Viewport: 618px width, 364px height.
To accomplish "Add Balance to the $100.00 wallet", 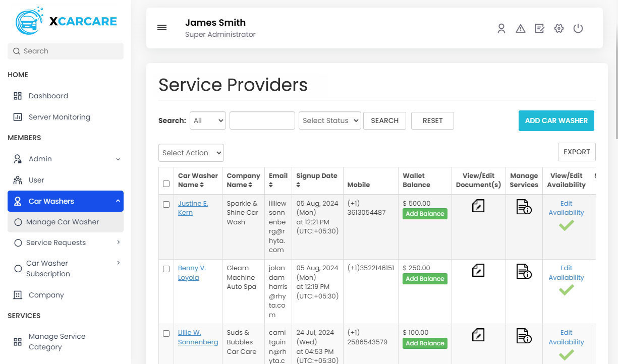I will [x=425, y=343].
